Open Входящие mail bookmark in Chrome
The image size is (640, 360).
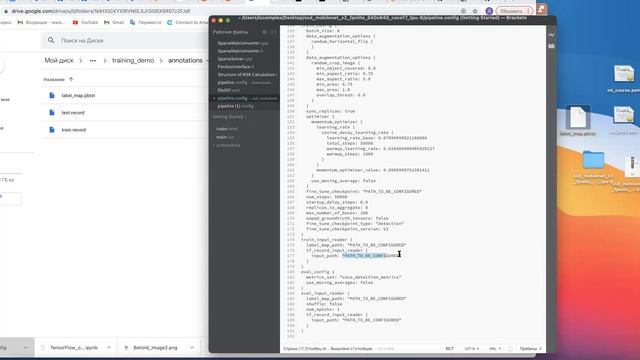[41, 22]
